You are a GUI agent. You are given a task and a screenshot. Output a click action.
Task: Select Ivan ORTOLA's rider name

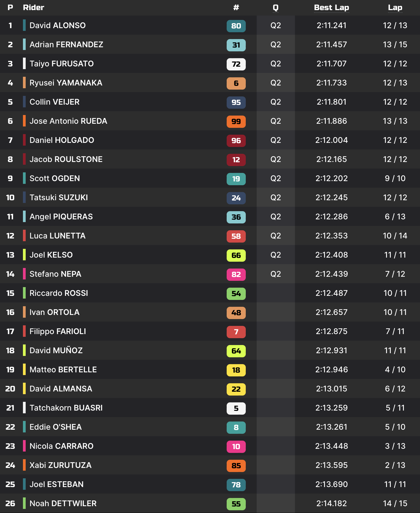54,312
